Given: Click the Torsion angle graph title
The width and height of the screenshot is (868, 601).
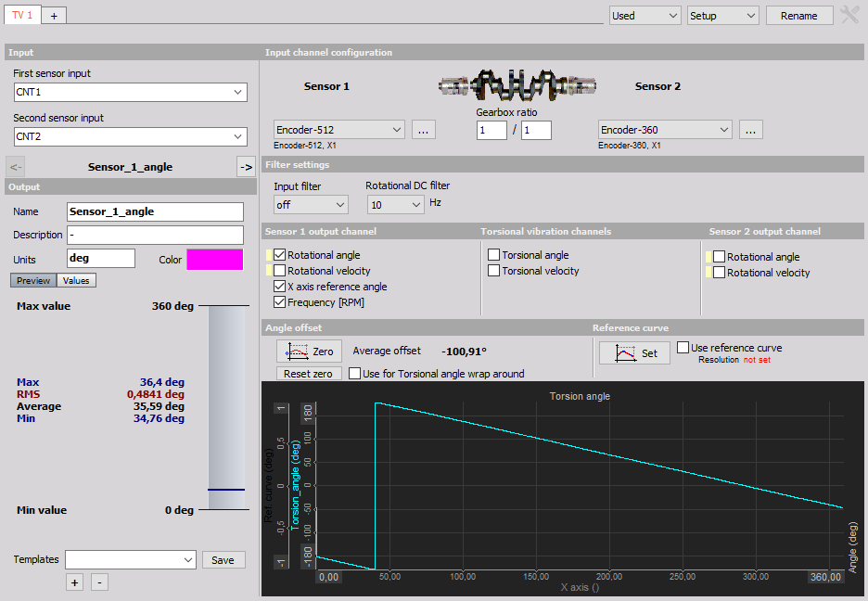Looking at the screenshot, I should pos(580,396).
